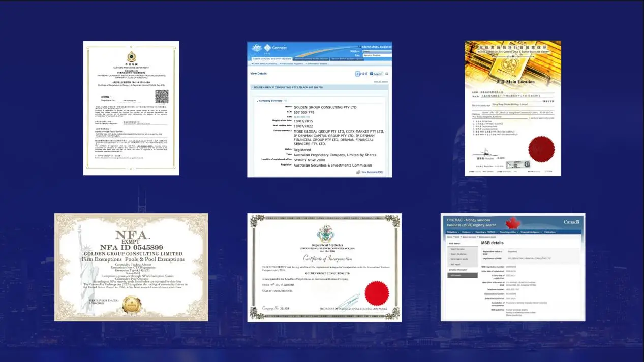The height and width of the screenshot is (362, 644).
Task: Click the help icon next to Company Summary
Action: [286, 101]
